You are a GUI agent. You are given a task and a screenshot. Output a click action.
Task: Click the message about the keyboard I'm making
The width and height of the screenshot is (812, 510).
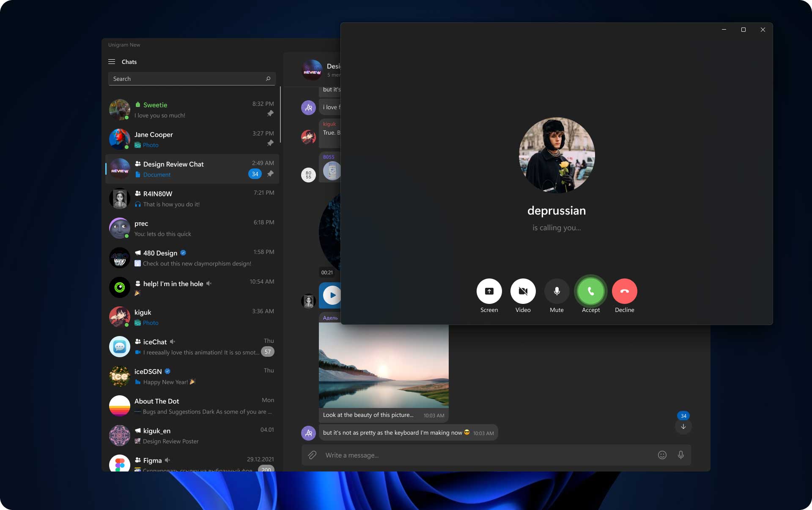pyautogui.click(x=408, y=433)
